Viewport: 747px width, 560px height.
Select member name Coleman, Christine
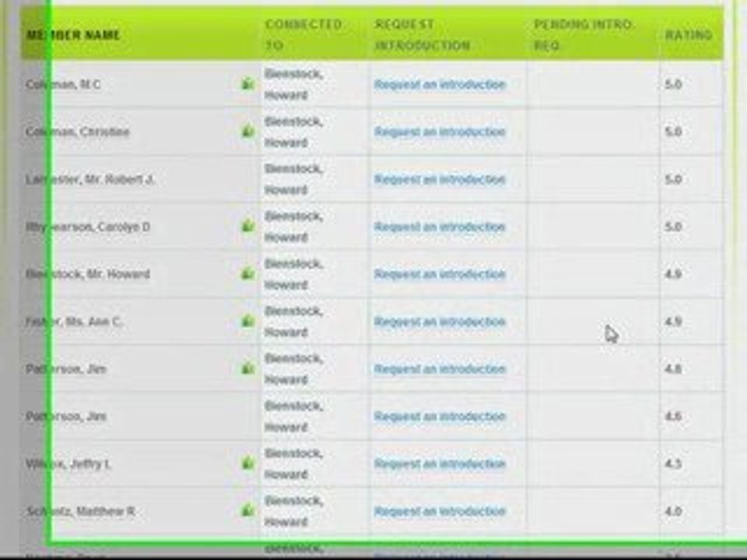pos(77,132)
